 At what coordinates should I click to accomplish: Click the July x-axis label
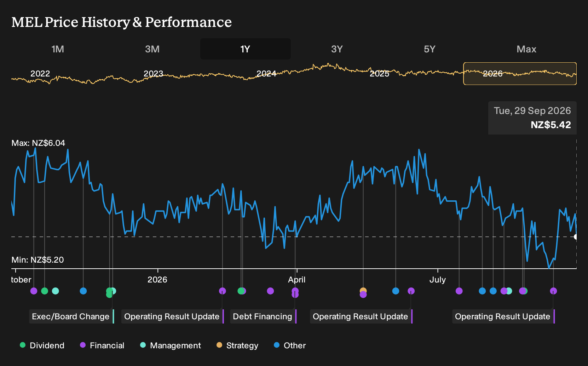pos(438,280)
